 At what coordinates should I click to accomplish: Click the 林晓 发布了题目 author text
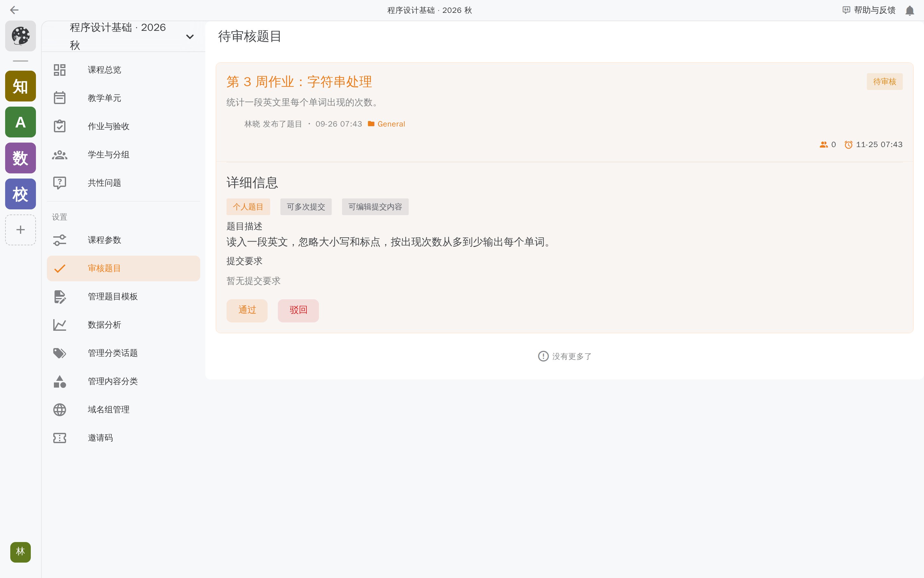tap(273, 124)
